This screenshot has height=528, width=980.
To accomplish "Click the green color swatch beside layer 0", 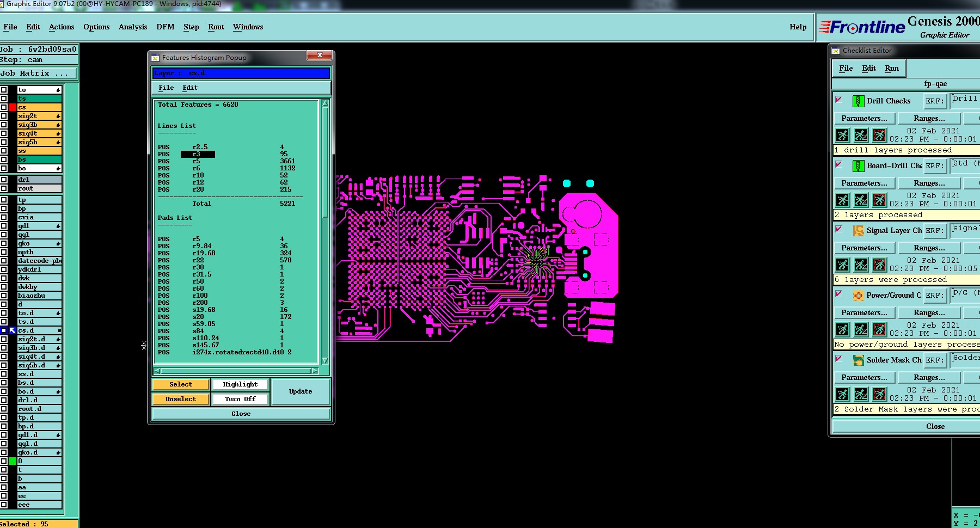I will [13, 461].
